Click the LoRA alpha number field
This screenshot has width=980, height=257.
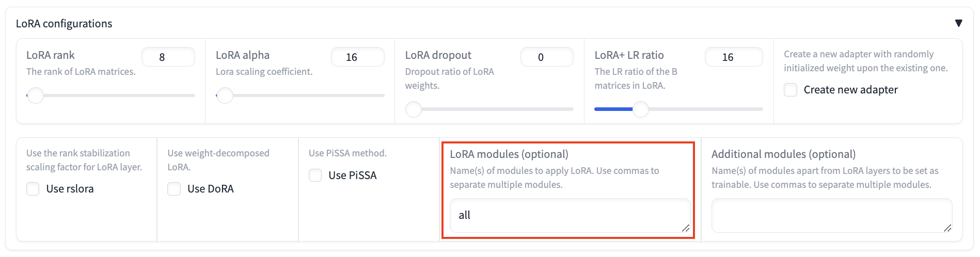357,57
